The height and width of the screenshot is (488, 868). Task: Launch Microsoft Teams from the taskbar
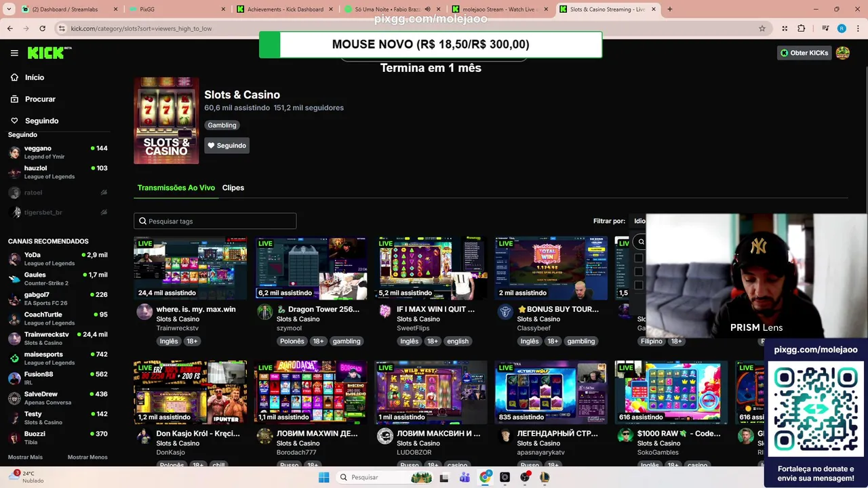[x=465, y=477]
